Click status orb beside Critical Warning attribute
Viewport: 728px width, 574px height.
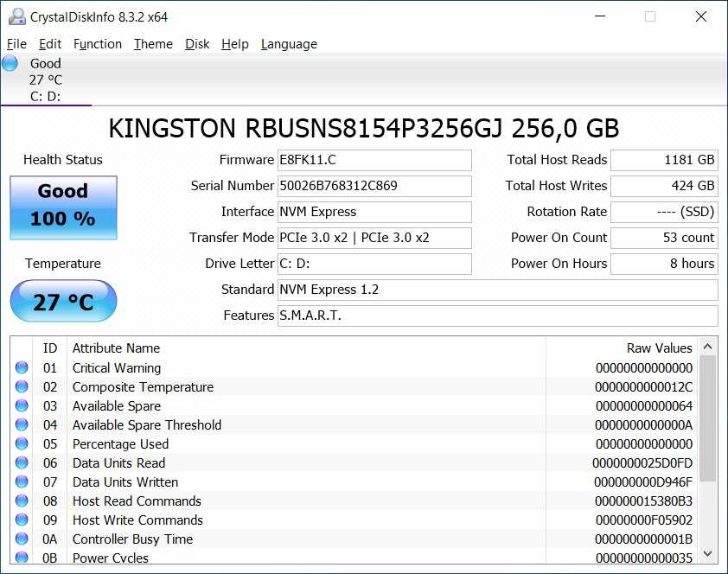(22, 368)
